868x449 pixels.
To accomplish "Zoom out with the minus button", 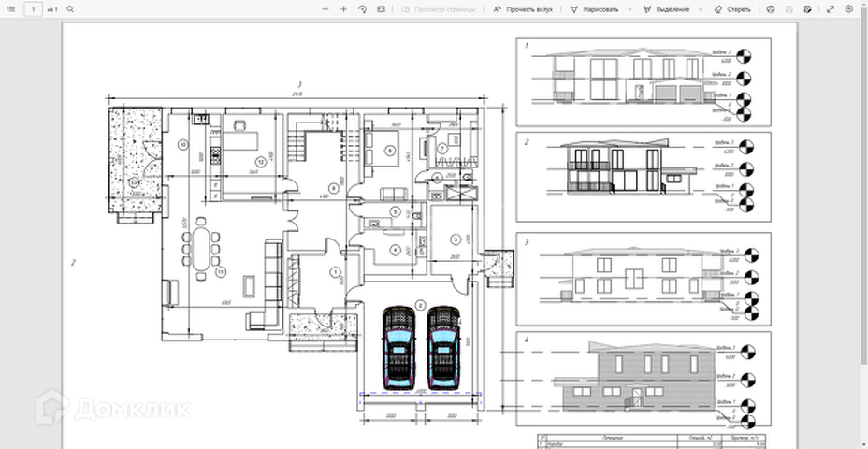I will (325, 9).
